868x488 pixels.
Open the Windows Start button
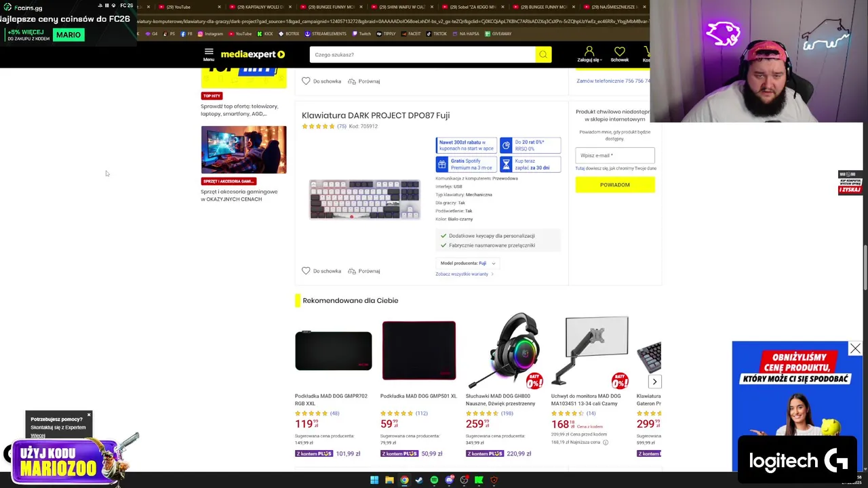click(374, 480)
